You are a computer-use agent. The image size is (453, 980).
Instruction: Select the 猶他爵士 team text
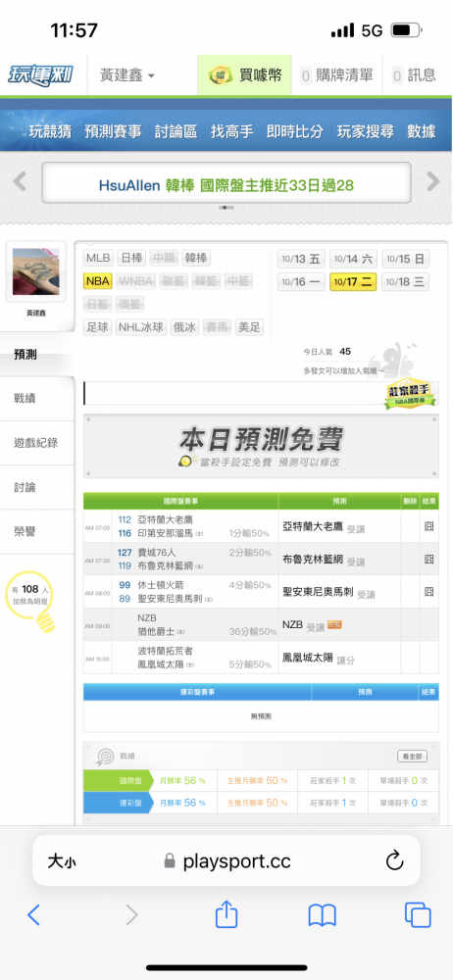click(x=157, y=631)
